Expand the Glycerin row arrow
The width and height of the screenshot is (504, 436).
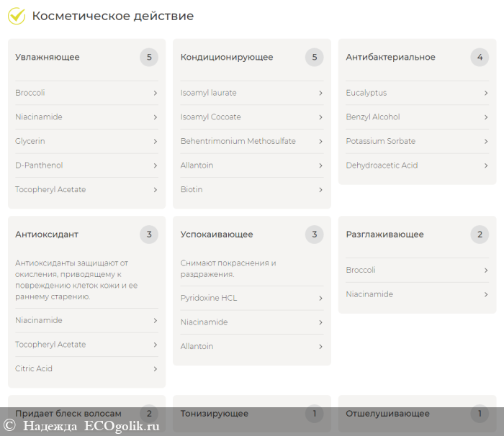point(155,142)
